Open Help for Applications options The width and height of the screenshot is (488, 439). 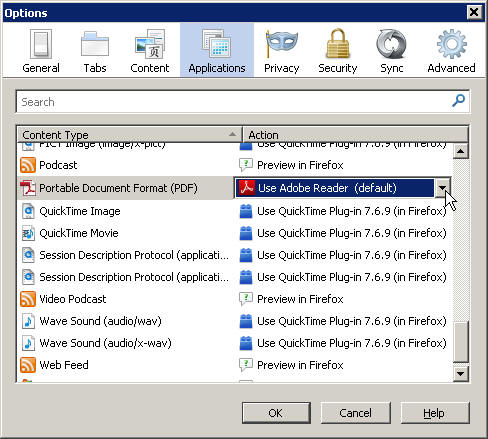point(434,413)
